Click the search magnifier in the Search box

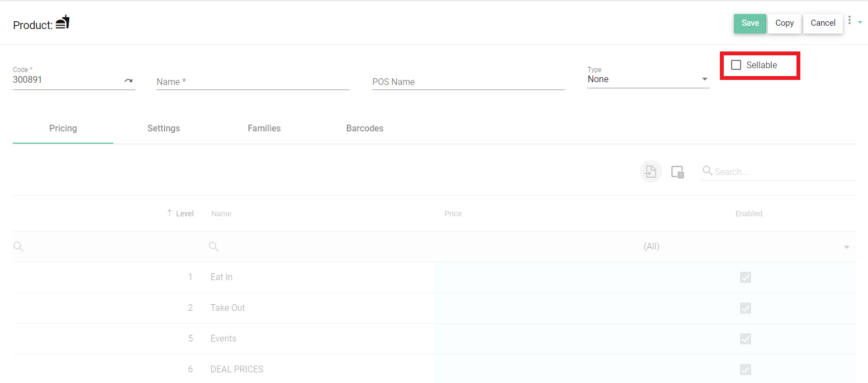click(706, 172)
